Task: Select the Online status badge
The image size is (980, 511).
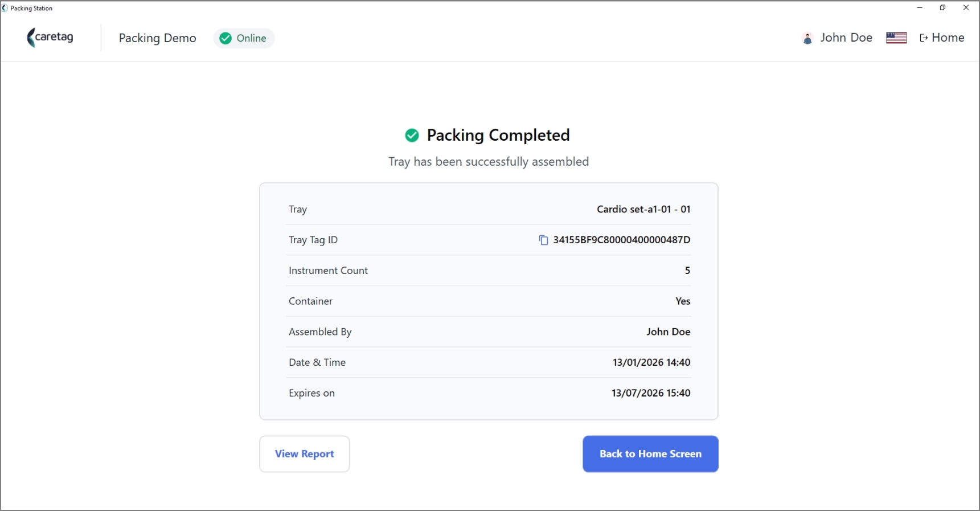Action: 244,38
